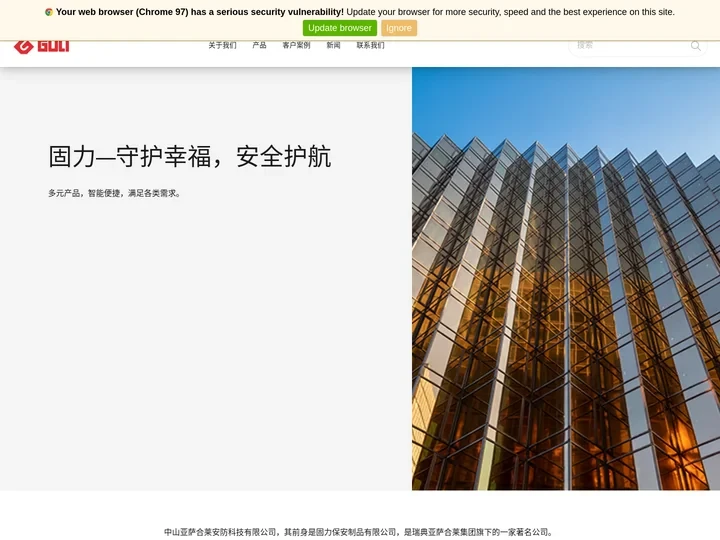Click the bold security vulnerability warning text
720x540 pixels.
[200, 12]
